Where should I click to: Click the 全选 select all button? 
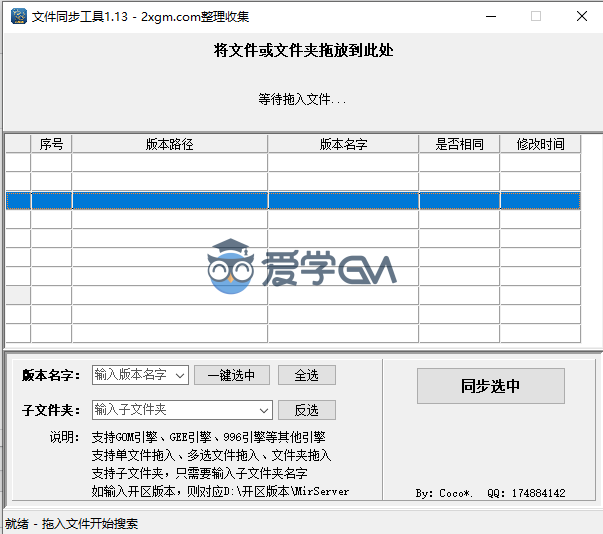click(306, 375)
